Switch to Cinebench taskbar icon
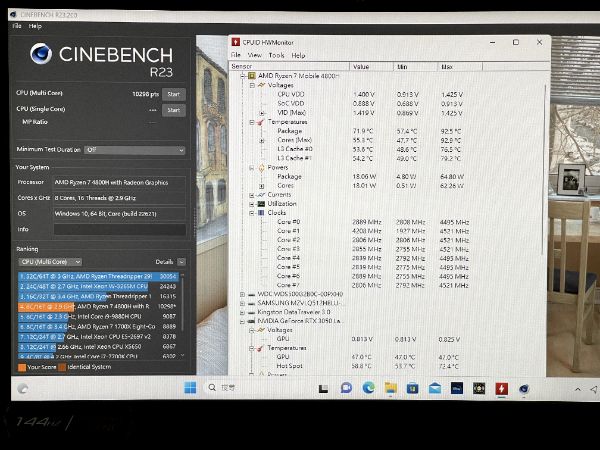Viewport: 600px width, 450px height. point(524,389)
